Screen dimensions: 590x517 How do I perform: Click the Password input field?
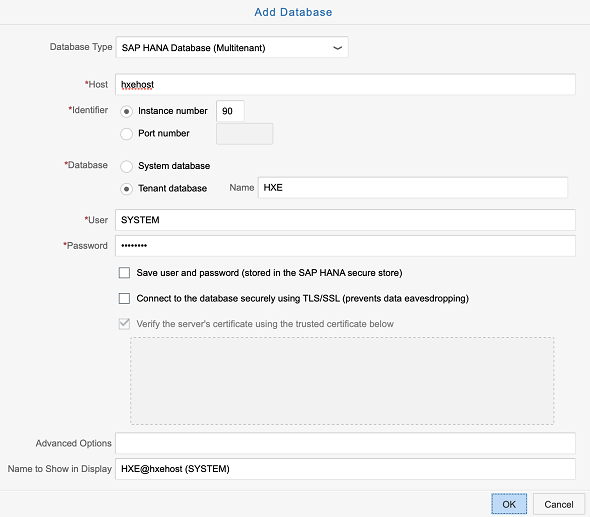(x=345, y=246)
